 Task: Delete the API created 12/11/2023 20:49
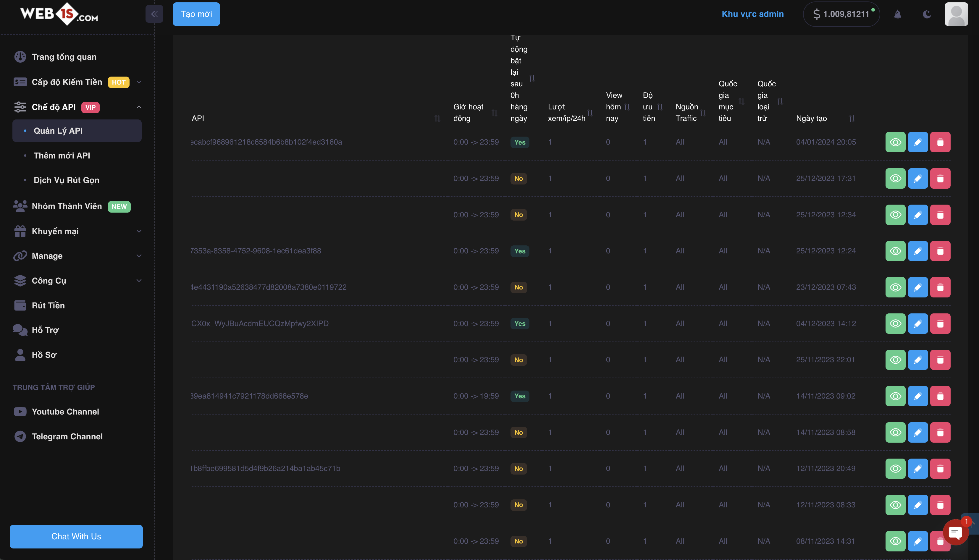pos(940,468)
